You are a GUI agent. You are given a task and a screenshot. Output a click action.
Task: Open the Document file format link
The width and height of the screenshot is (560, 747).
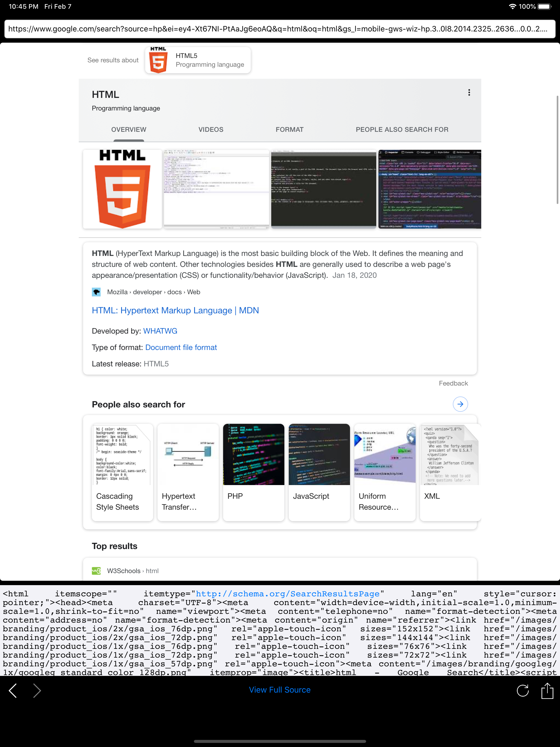[181, 348]
